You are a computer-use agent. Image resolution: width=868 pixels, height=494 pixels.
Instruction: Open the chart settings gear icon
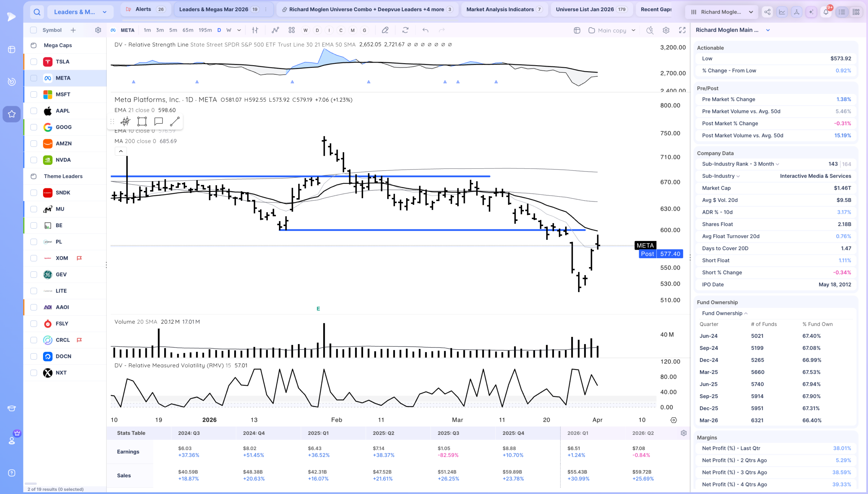point(666,30)
